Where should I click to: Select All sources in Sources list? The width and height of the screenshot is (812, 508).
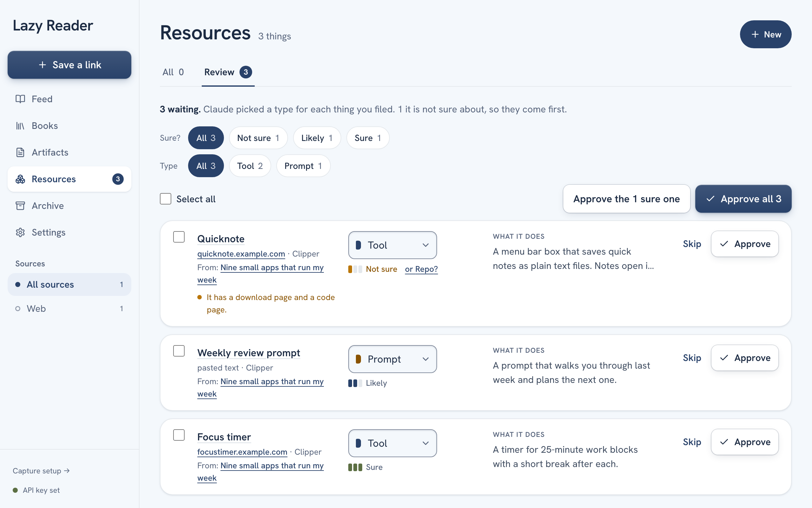coord(69,284)
